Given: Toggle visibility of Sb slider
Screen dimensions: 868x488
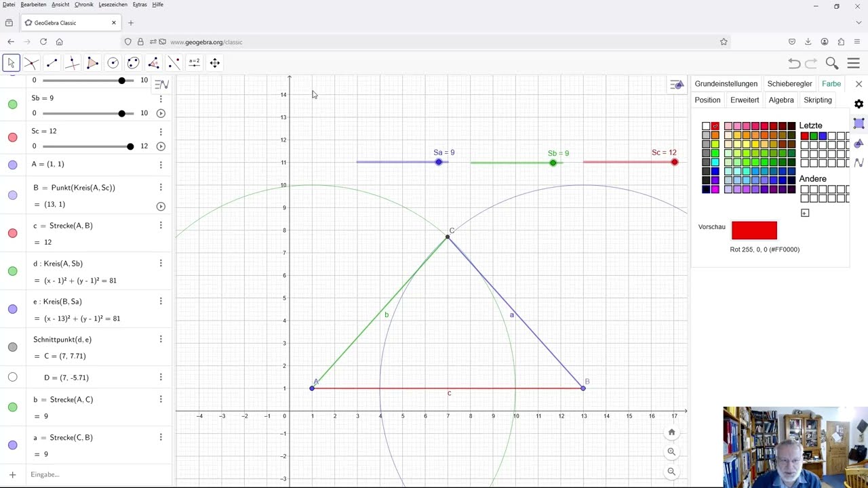Looking at the screenshot, I should pyautogui.click(x=12, y=104).
